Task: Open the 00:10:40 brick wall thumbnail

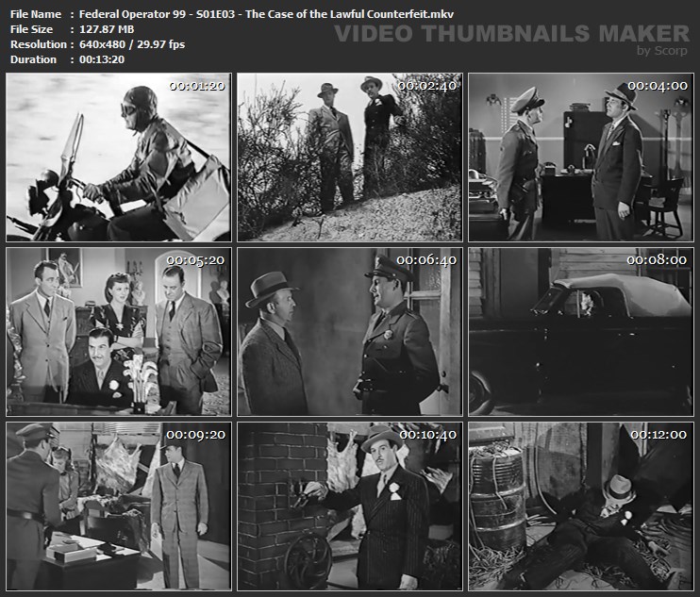Action: [350, 506]
